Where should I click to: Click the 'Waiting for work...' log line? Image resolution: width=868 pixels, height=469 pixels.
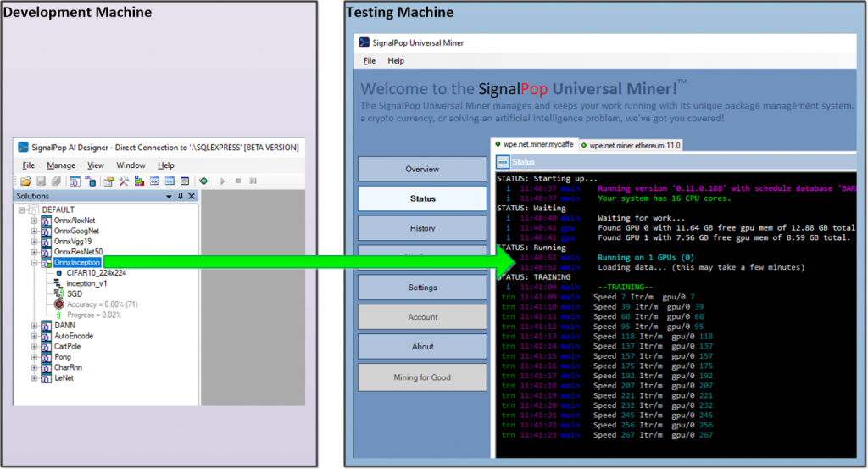point(641,218)
